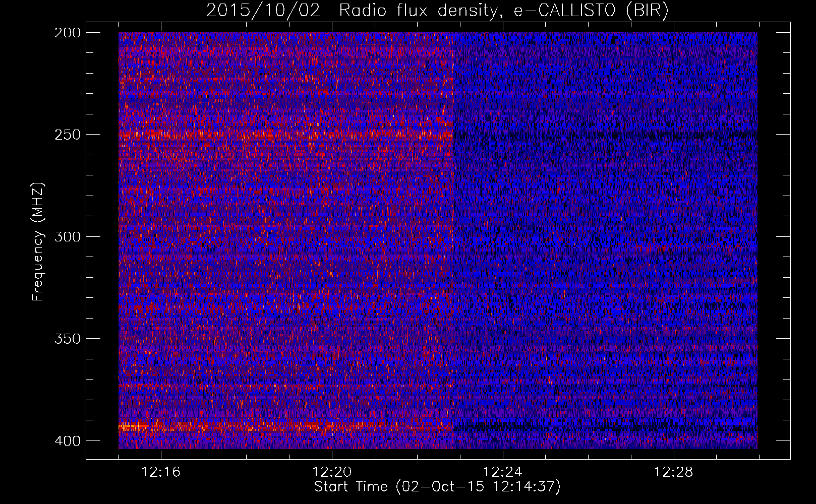Click the 200 frequency tick label

point(67,33)
